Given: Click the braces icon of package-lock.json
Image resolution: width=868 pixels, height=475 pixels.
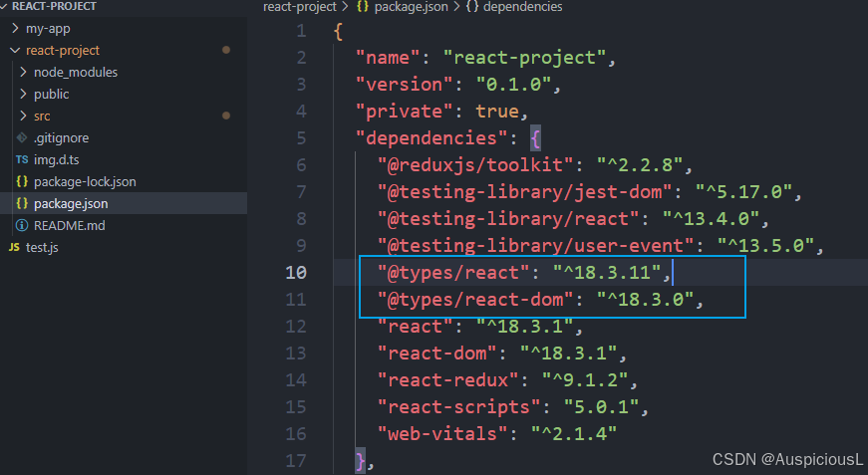Looking at the screenshot, I should point(22,181).
